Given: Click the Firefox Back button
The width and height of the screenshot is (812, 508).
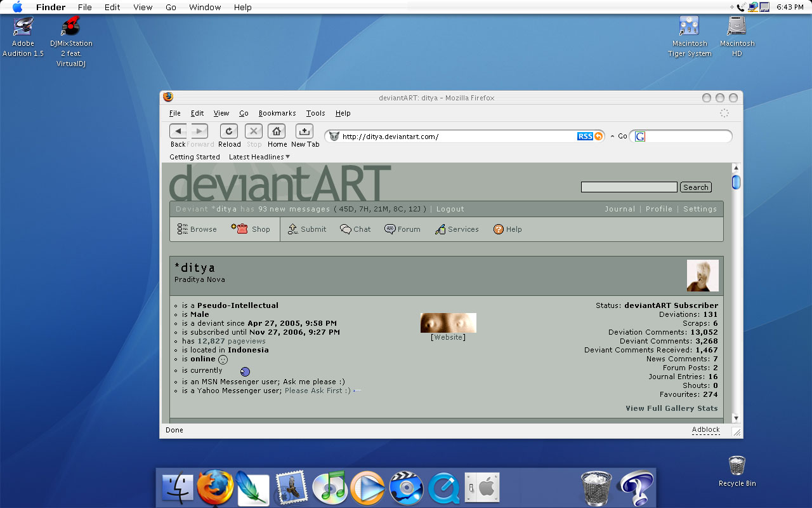Looking at the screenshot, I should (x=178, y=131).
